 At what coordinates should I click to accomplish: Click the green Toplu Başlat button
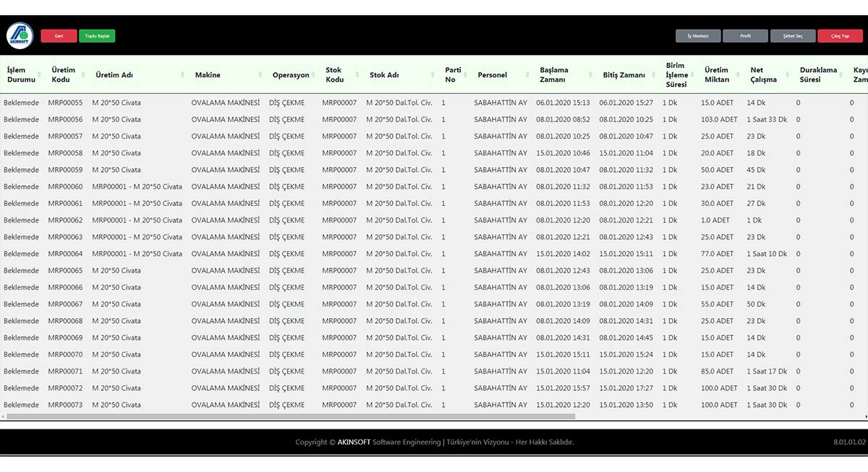(x=97, y=35)
